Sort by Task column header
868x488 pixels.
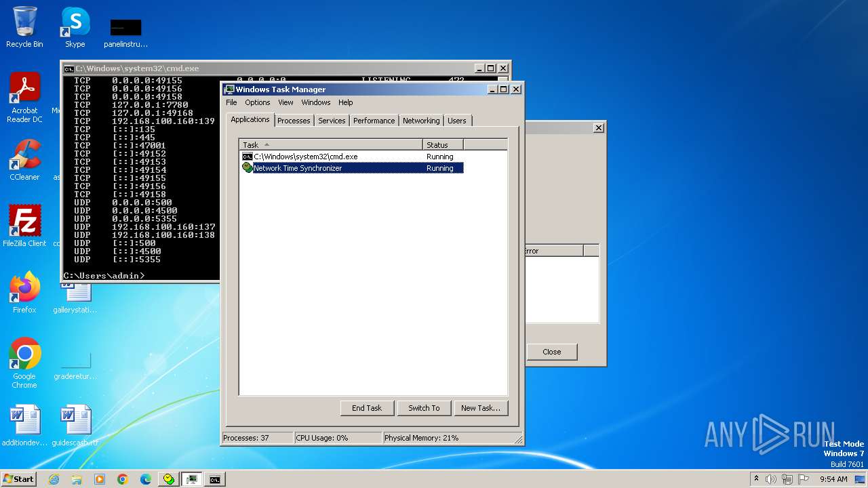click(x=332, y=145)
